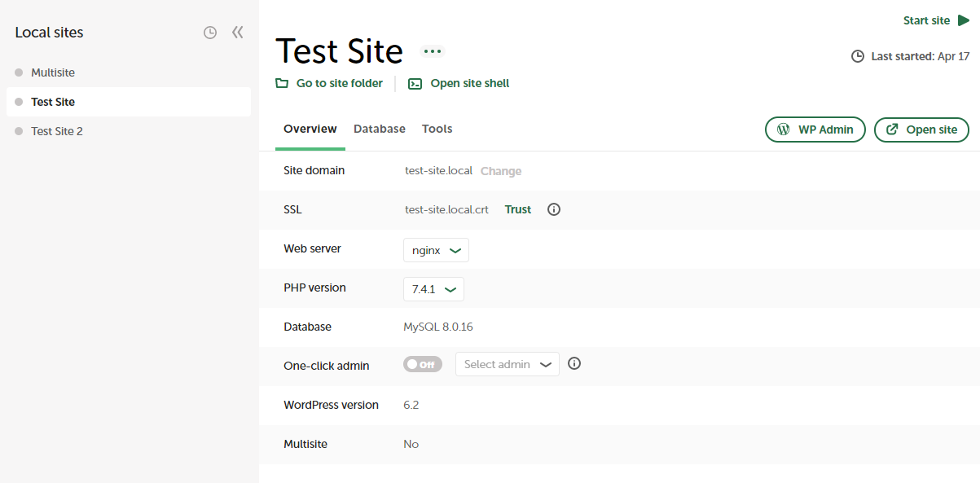Click the Database row label in Overview
The image size is (980, 483).
point(308,327)
